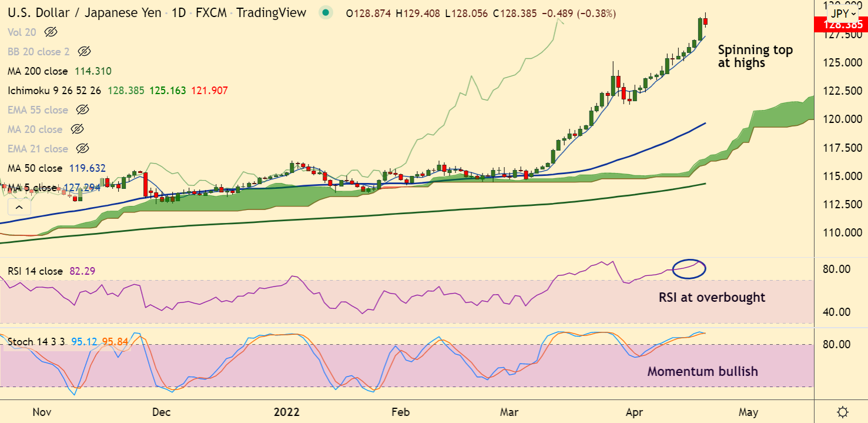Select the BB 20 close 2 legend label
The height and width of the screenshot is (423, 868).
[39, 52]
